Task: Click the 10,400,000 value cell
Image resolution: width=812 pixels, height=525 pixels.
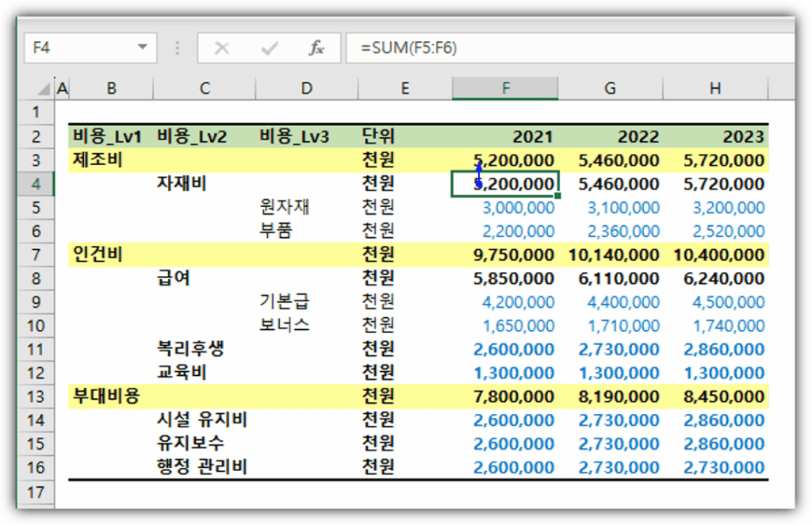Action: tap(715, 255)
